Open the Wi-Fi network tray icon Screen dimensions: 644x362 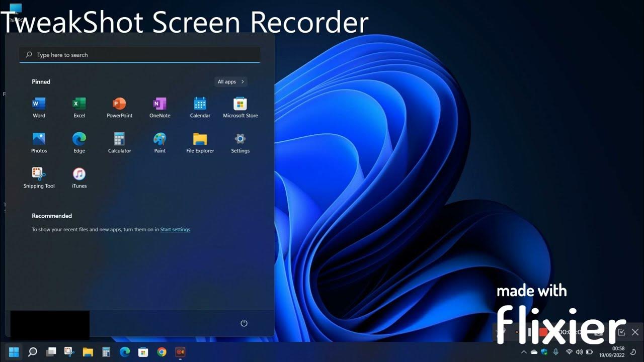569,352
